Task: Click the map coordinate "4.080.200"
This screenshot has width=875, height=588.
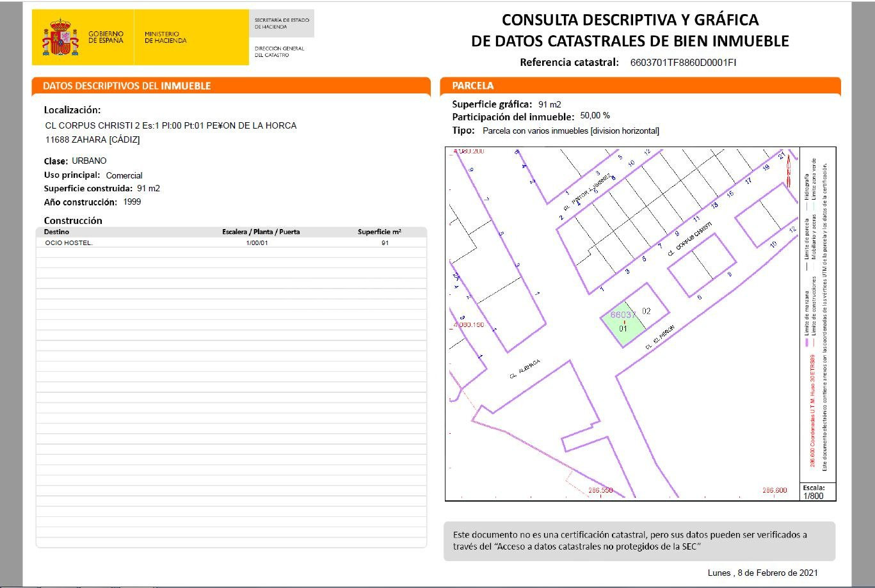Action: point(469,152)
